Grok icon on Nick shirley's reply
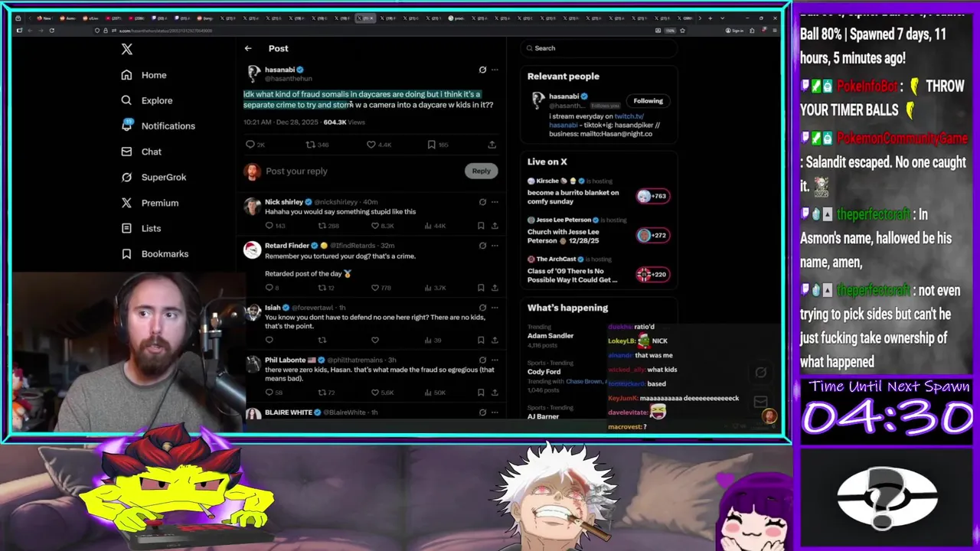The image size is (980, 551). [x=482, y=202]
